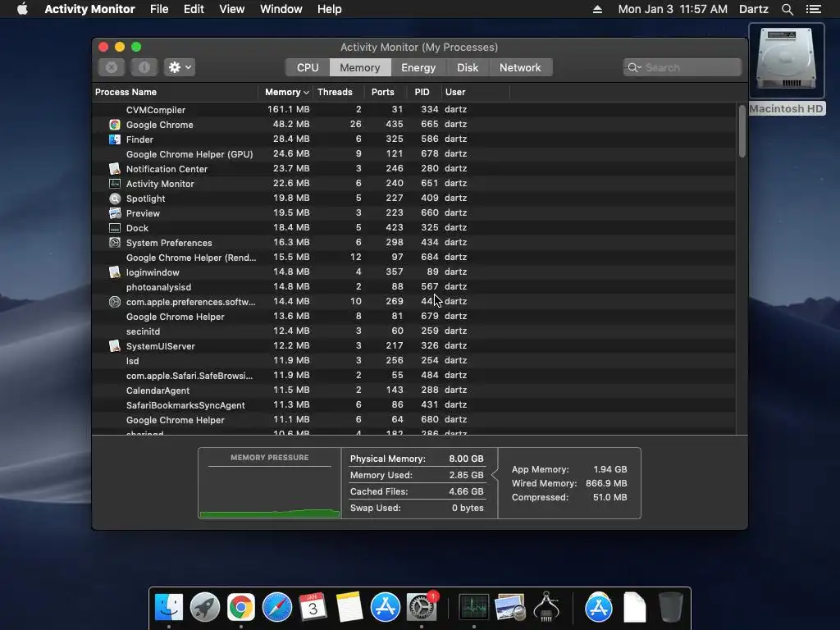Open the File menu
This screenshot has width=840, height=630.
pos(159,9)
